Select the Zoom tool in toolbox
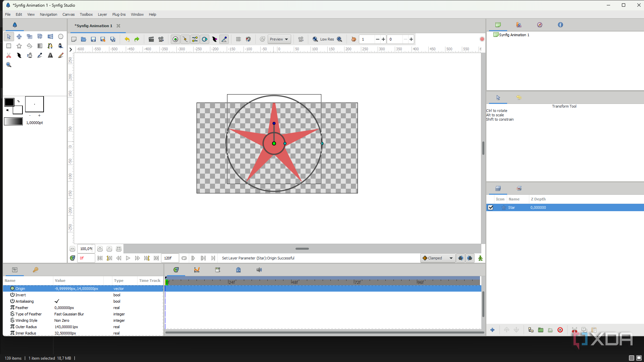Viewport: 644px width, 362px height. (9, 65)
